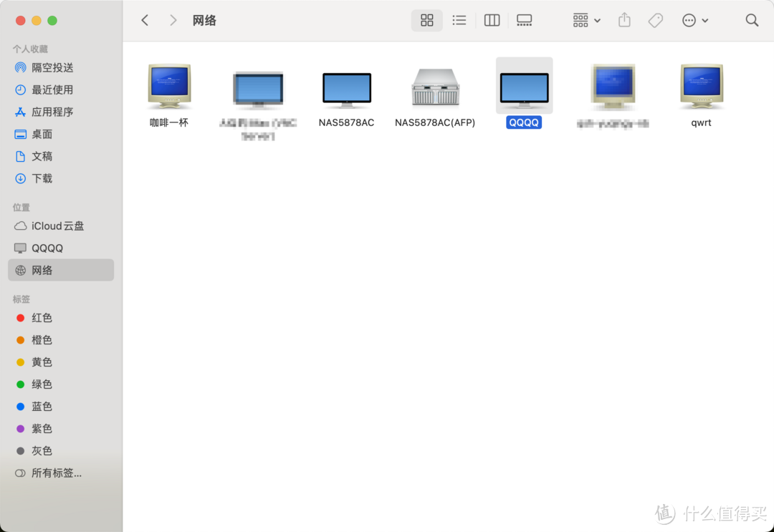Select the 灰色 tag
Screen dimensions: 774x532
[61, 451]
